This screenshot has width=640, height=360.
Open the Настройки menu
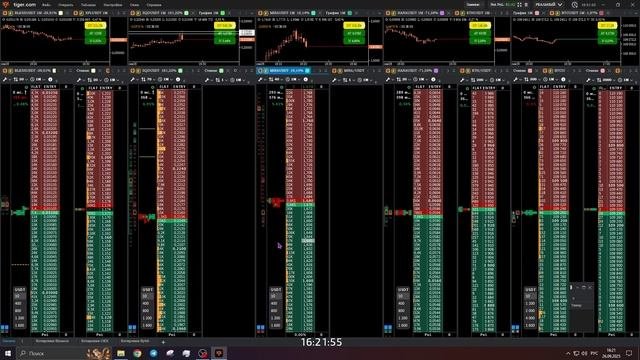click(x=113, y=5)
